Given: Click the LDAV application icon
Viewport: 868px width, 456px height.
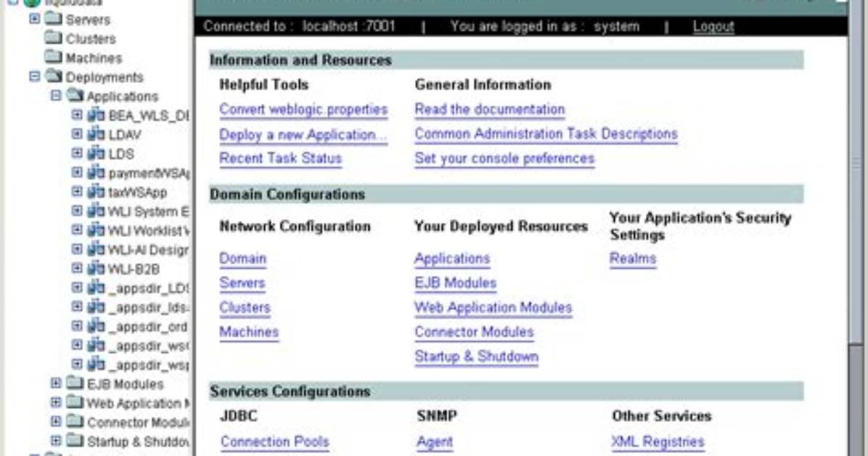Looking at the screenshot, I should point(96,134).
